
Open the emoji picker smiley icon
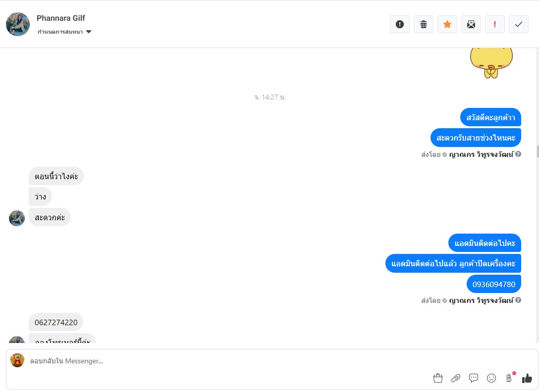tap(491, 378)
